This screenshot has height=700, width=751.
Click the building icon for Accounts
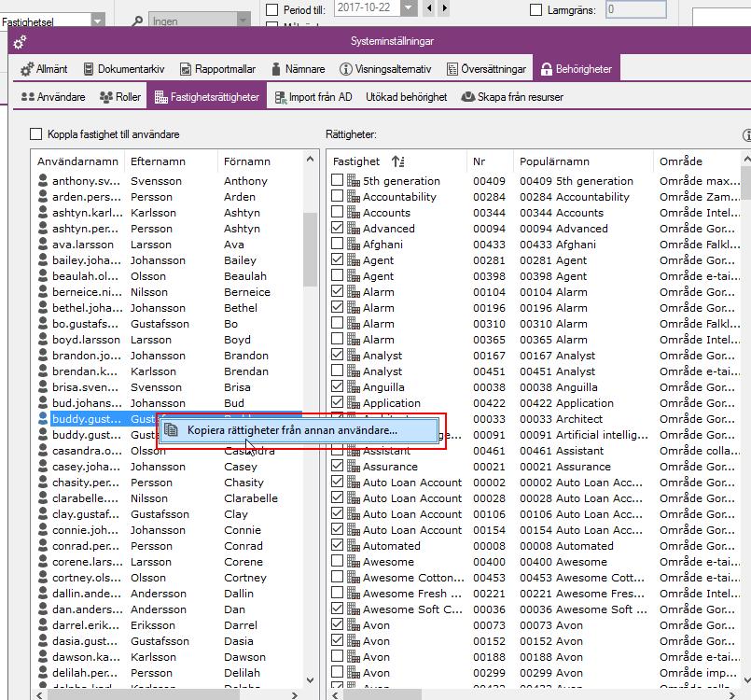(x=354, y=212)
